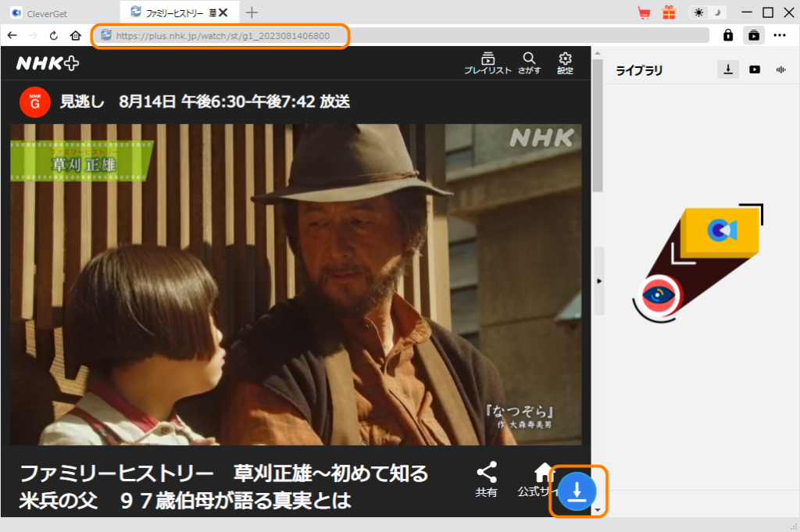
Task: Open the YouTube downloads section in the library
Action: (754, 69)
